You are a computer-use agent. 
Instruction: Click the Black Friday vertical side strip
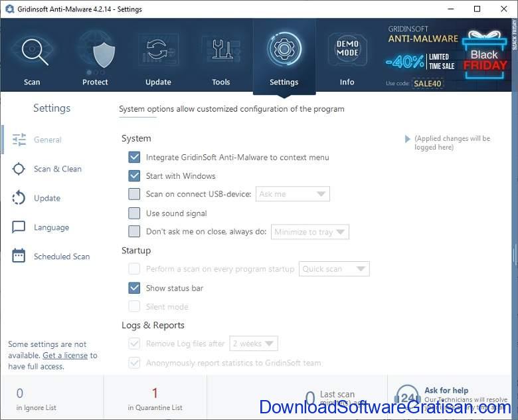click(515, 35)
